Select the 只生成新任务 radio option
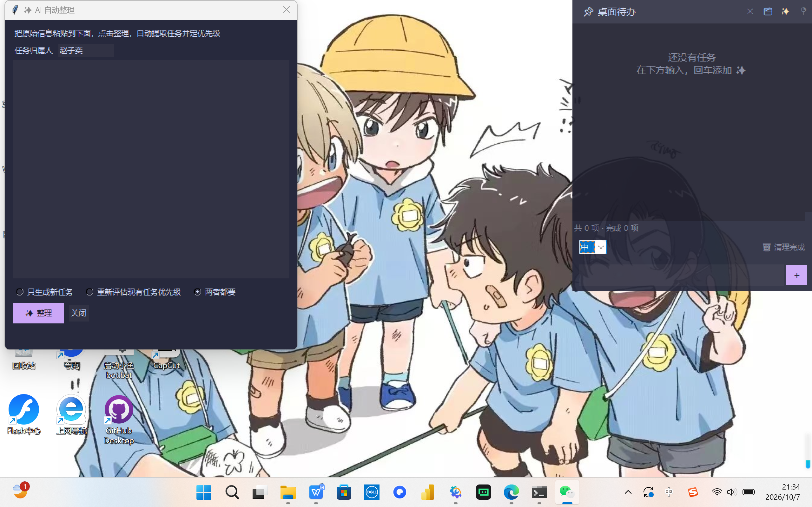Screen dimensions: 812x507 pyautogui.click(x=44, y=292)
